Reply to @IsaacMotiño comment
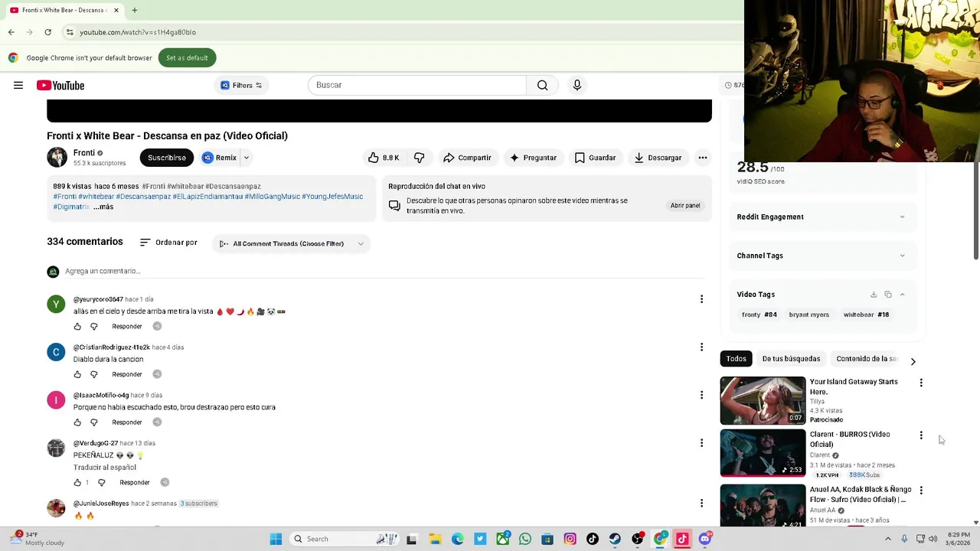This screenshot has height=551, width=980. click(x=127, y=422)
